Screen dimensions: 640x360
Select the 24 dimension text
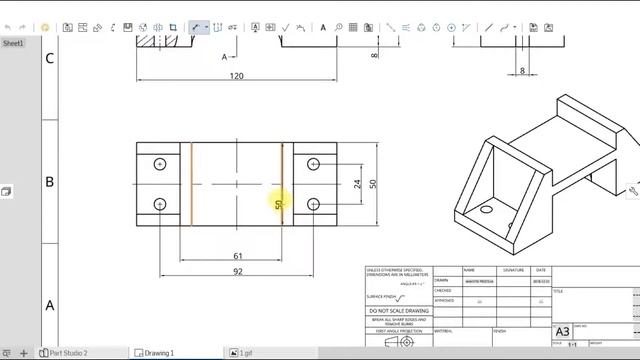point(358,184)
